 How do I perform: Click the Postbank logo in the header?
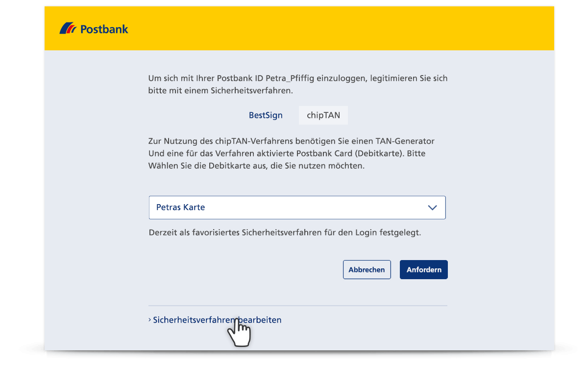tap(94, 29)
